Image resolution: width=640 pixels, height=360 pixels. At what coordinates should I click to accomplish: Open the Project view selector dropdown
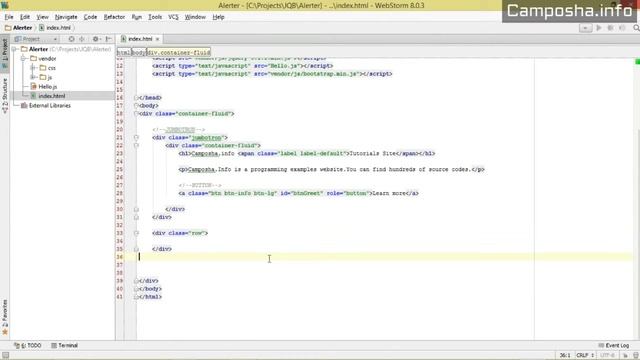36,39
